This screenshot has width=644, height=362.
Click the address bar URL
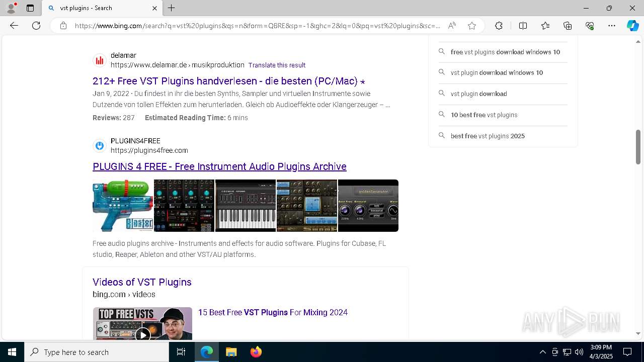click(x=257, y=26)
